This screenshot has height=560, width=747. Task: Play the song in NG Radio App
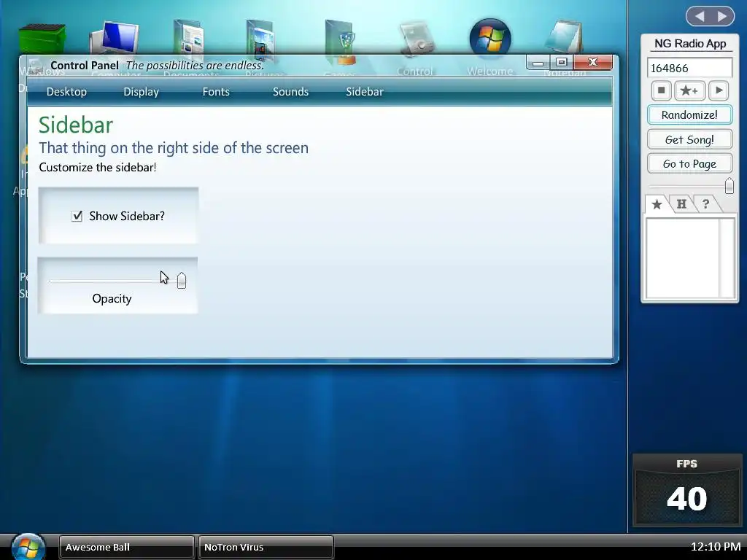pos(719,90)
